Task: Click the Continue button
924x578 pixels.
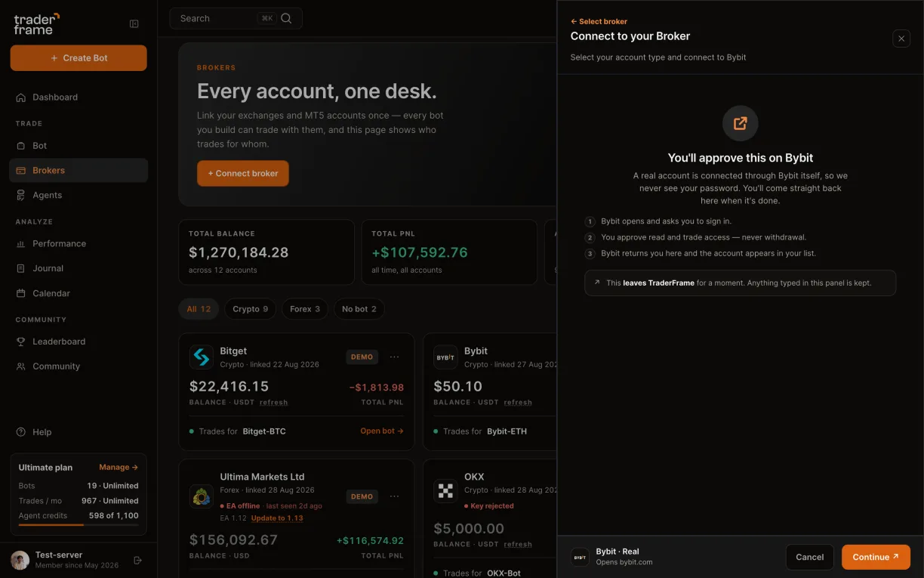Action: (x=876, y=558)
